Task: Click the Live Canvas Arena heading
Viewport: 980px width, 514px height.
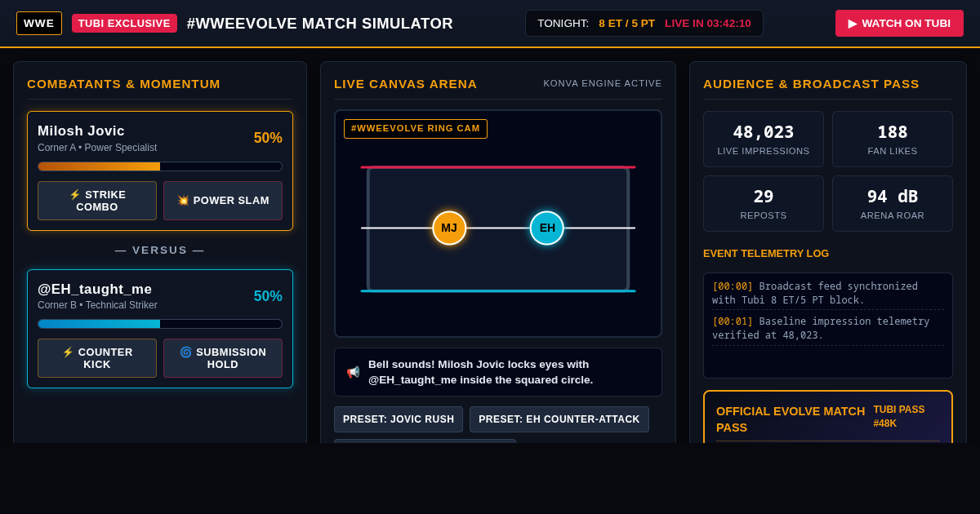Action: coord(405,83)
